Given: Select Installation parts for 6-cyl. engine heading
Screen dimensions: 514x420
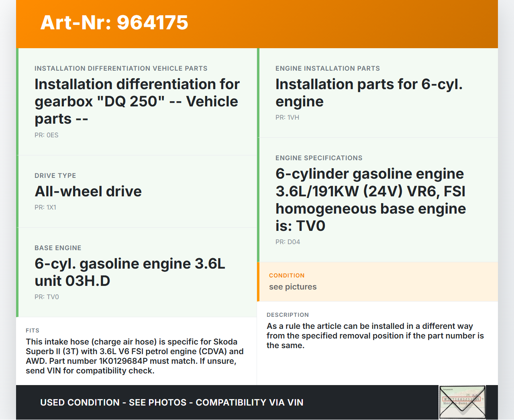Looking at the screenshot, I should click(369, 93).
